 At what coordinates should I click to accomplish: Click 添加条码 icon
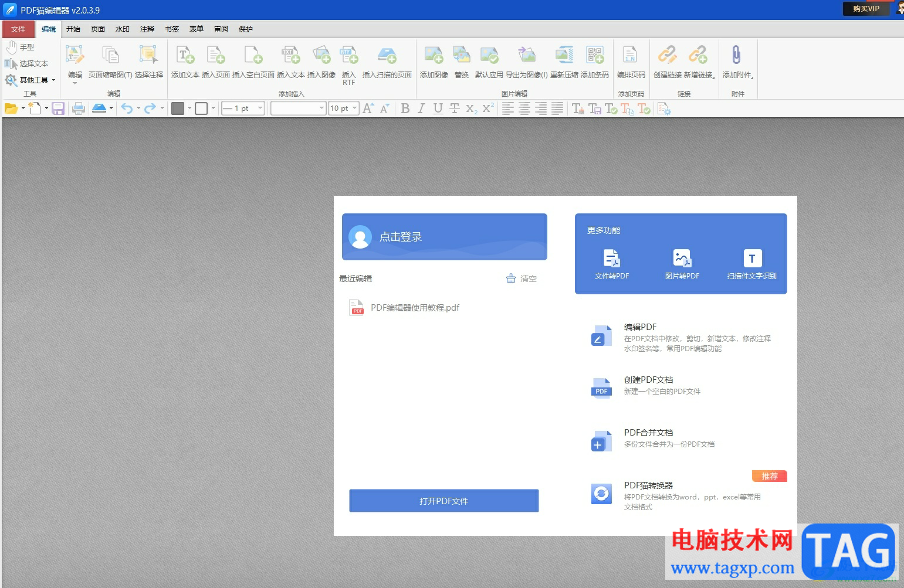point(595,56)
